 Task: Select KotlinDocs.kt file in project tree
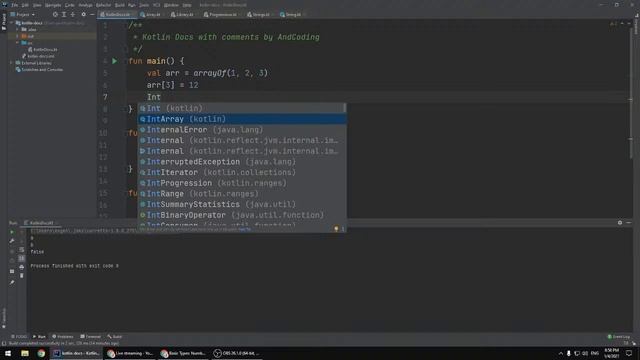(x=42, y=50)
